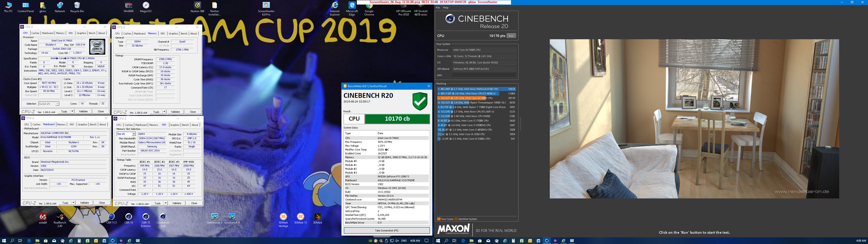Click the Core Speed 4877.40 MHz value
Viewport: 868px width, 244px height.
[x=49, y=83]
